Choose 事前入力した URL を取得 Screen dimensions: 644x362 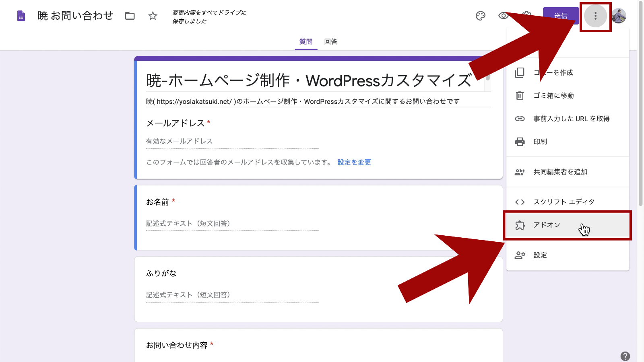pos(568,118)
